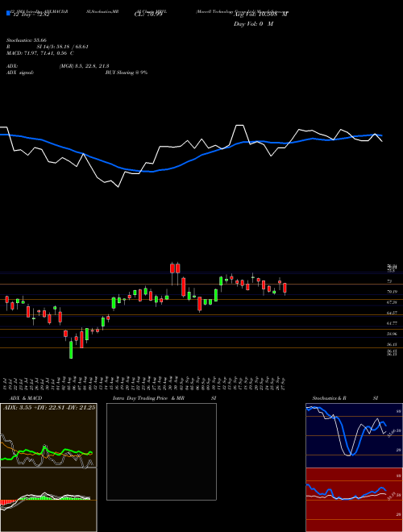Click the 'CL: 70.99' closing price text
This screenshot has height=532, width=403.
(x=148, y=15)
